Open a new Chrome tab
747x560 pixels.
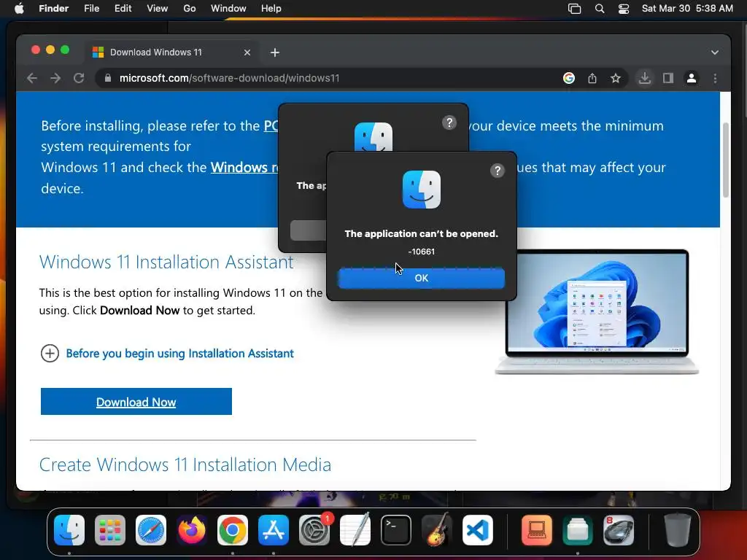click(x=275, y=52)
